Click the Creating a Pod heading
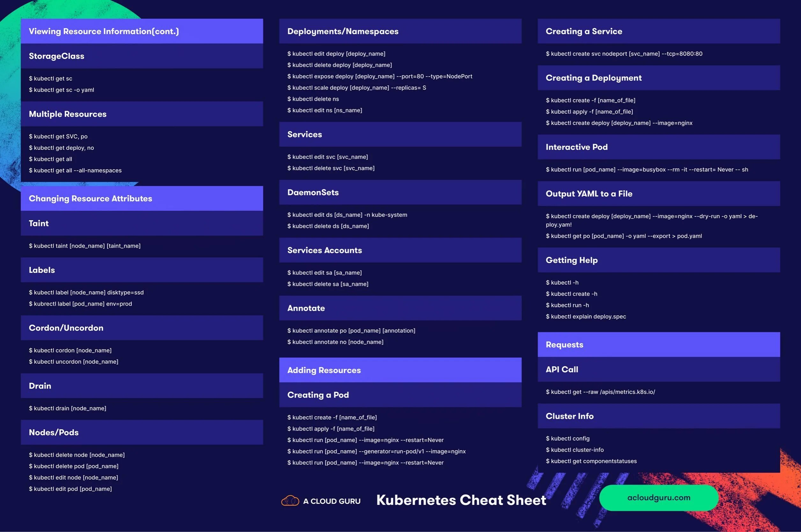801x532 pixels. coord(318,395)
